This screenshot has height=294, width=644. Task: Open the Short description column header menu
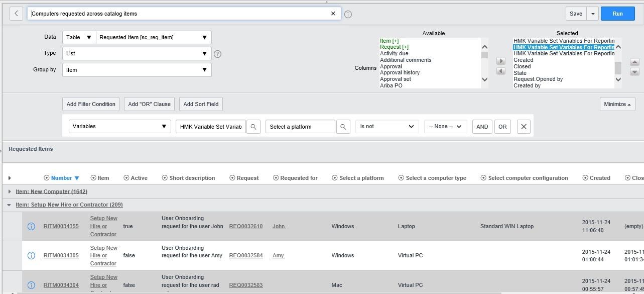click(165, 178)
